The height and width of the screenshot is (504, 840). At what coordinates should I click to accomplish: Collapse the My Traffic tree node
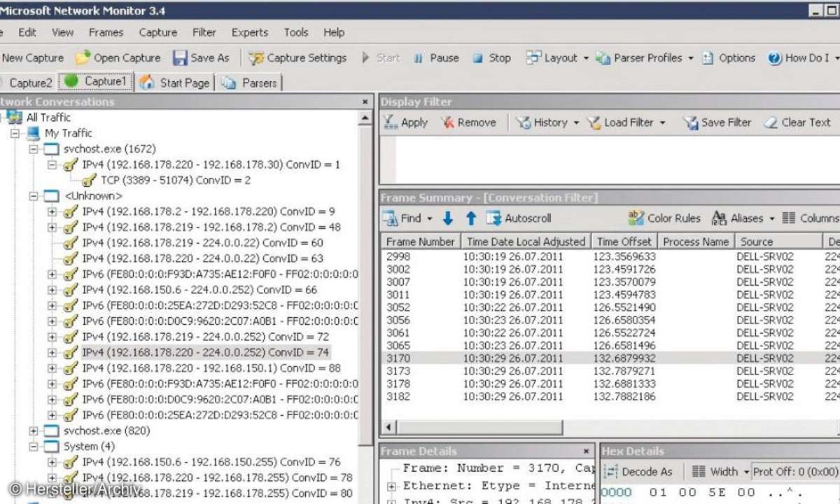pyautogui.click(x=15, y=133)
